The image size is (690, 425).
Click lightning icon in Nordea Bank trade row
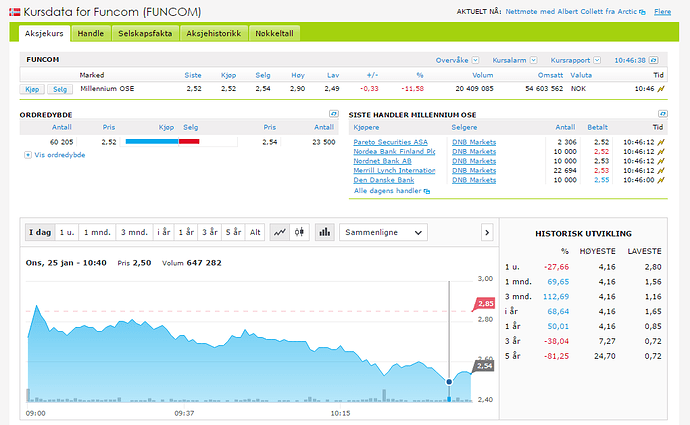point(661,152)
